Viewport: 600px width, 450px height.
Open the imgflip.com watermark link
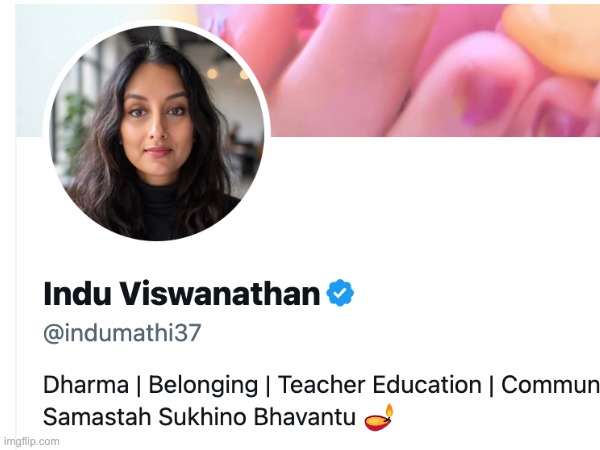(31, 441)
